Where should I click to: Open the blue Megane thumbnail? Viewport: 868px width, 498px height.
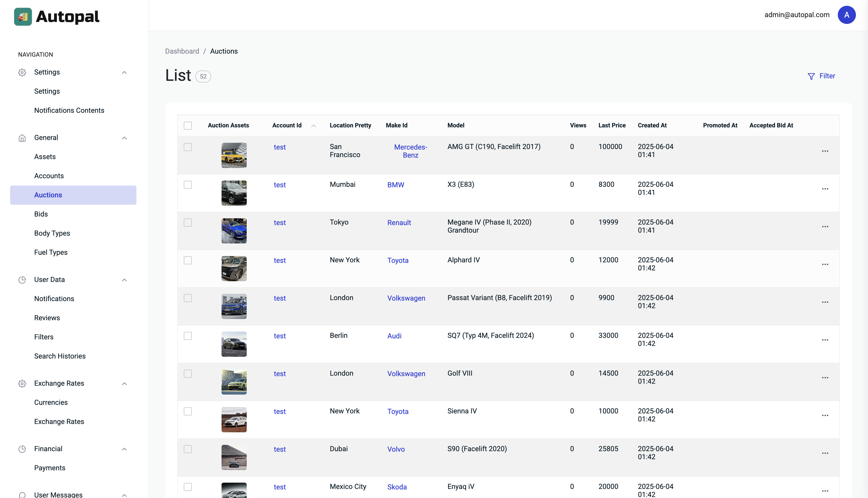coord(234,231)
